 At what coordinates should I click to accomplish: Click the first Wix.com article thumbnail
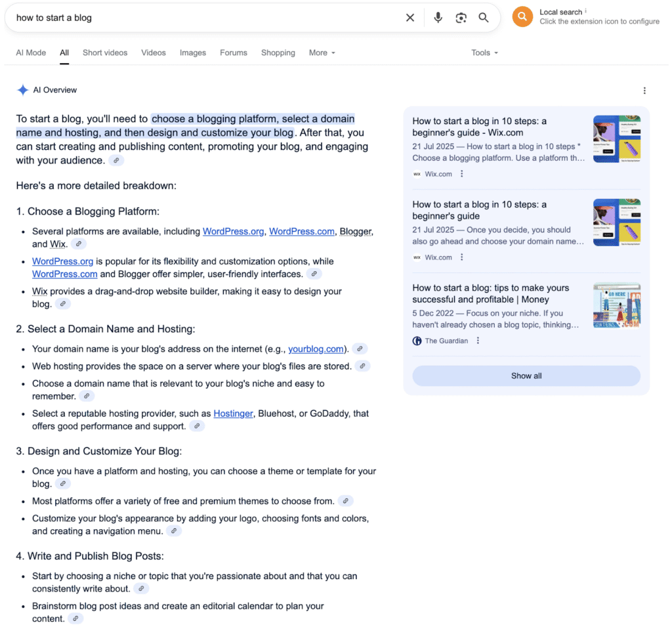click(617, 139)
